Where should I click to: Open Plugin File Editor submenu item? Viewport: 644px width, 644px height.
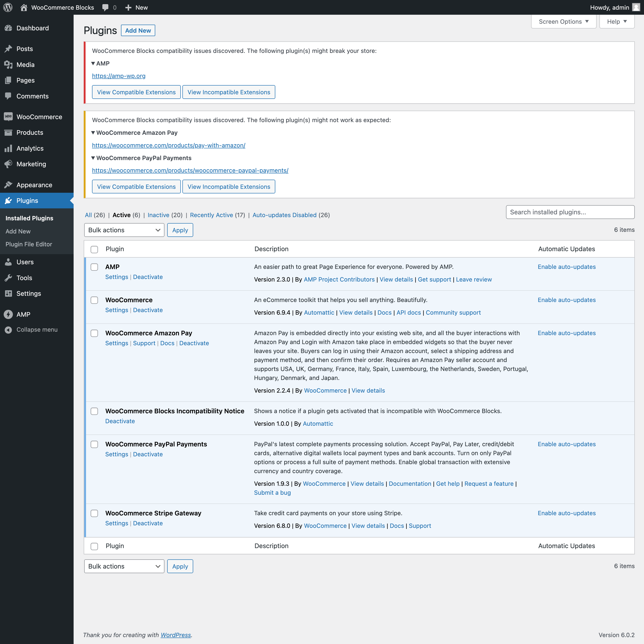pos(29,244)
